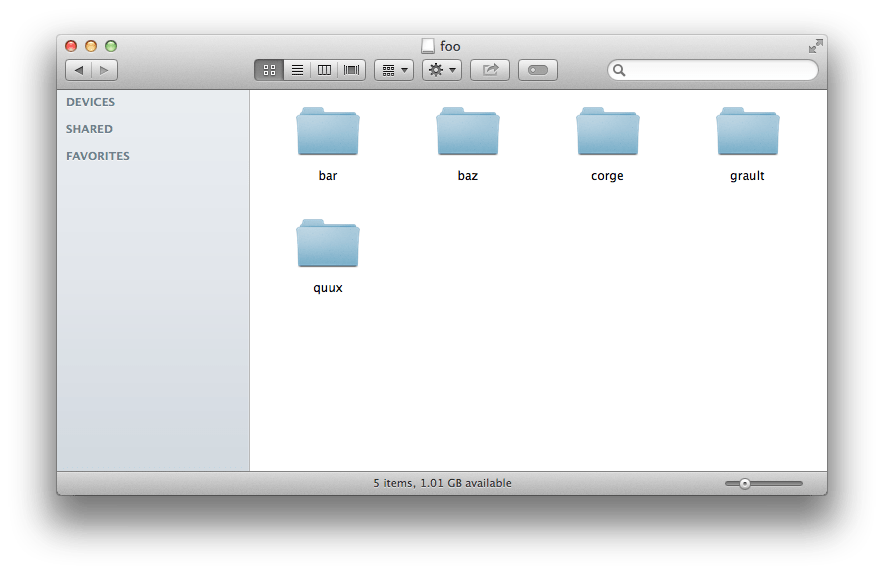Close the window with the red button

[x=71, y=46]
